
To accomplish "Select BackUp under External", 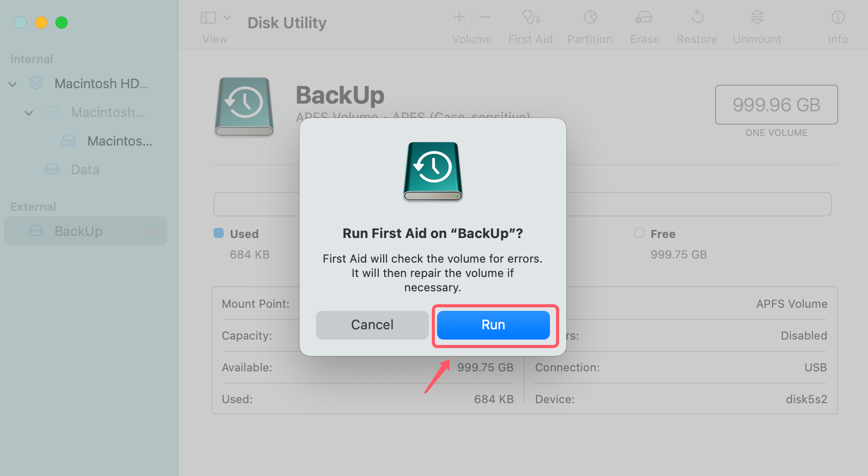I will click(x=78, y=231).
